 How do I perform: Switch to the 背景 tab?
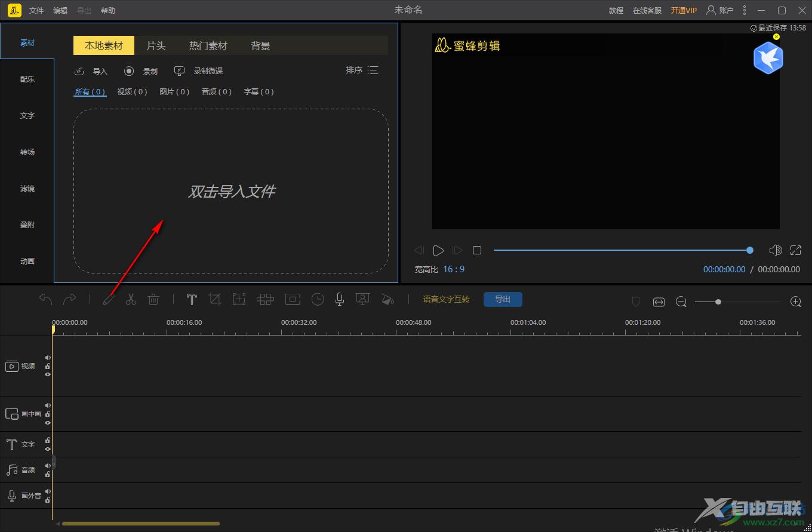pos(261,45)
